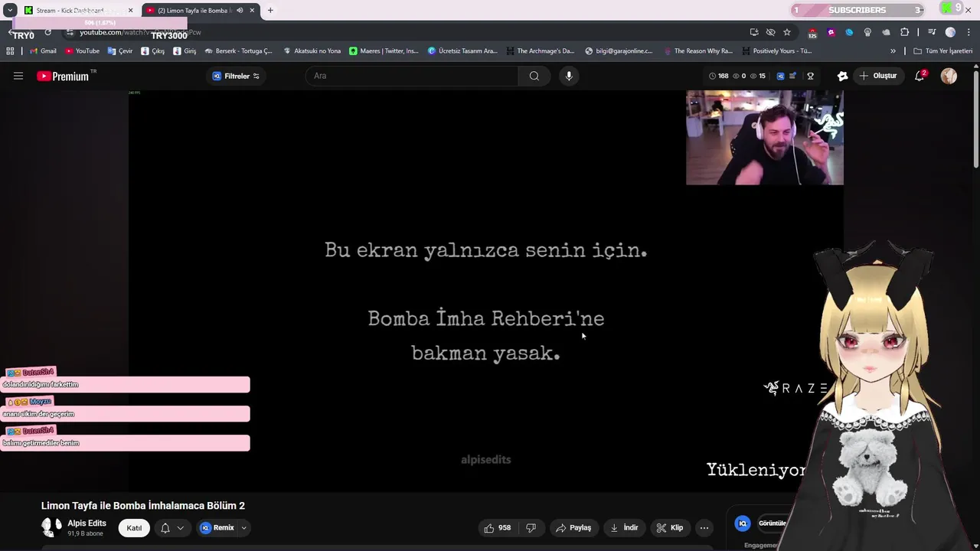This screenshot has height=551, width=980.
Task: Open the Çıkış bookmark
Action: [153, 51]
